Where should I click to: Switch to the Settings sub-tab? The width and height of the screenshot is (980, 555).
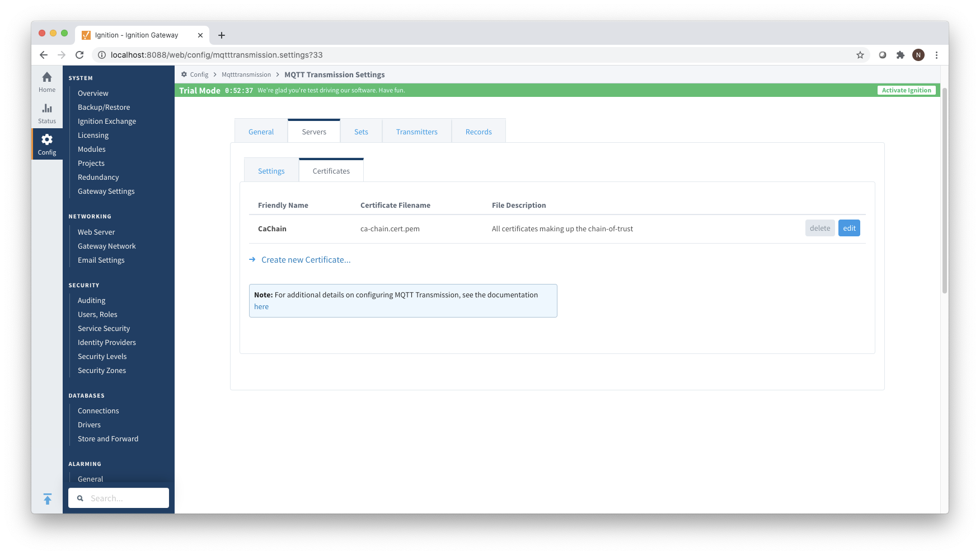click(271, 171)
